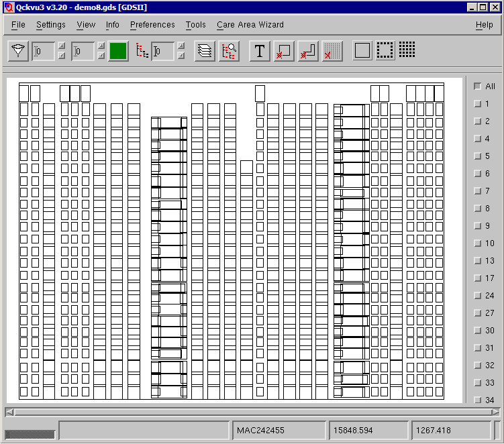Toggle layer 24 checkbox
The width and height of the screenshot is (504, 444).
[477, 295]
